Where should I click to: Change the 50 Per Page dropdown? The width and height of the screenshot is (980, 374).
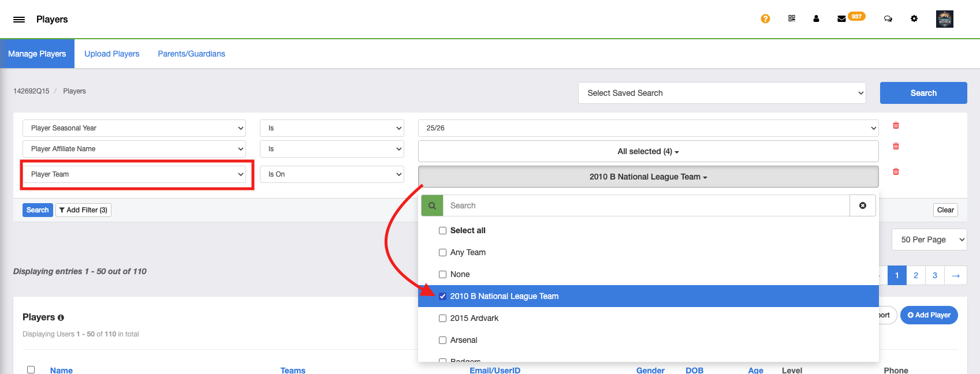[x=929, y=240]
